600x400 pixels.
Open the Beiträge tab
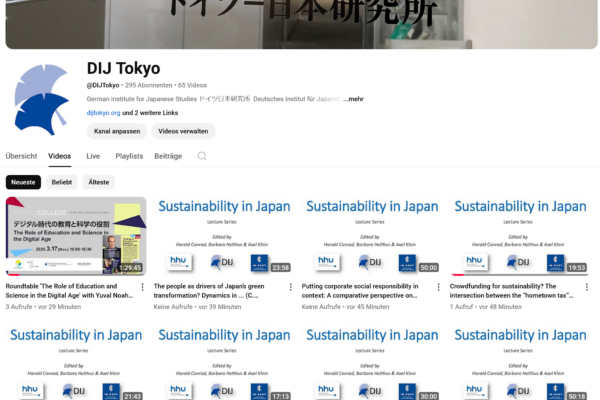click(168, 156)
